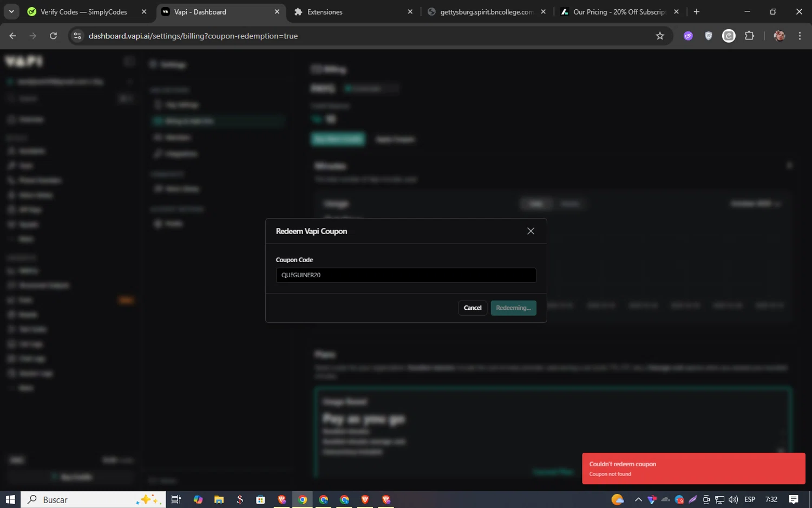Viewport: 812px width, 508px height.
Task: Close the Verify Codes — SimplyCodes tab
Action: (x=144, y=12)
